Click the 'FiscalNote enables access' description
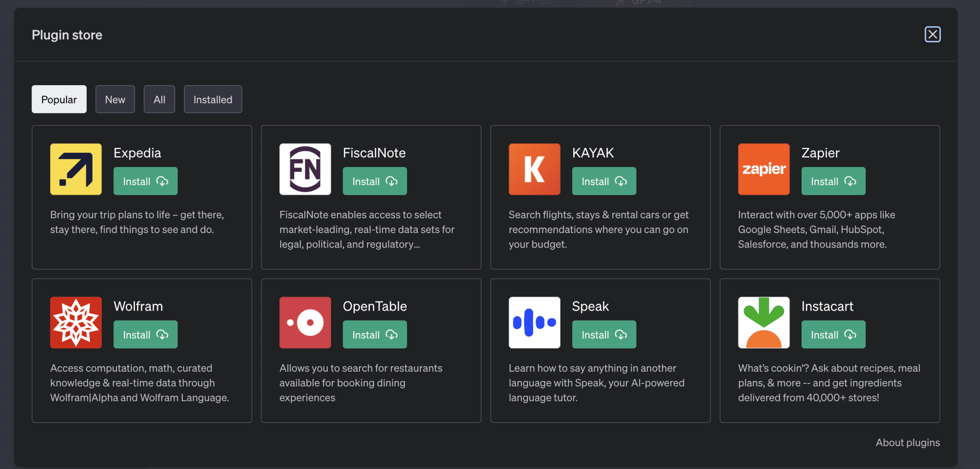Screen dimensions: 980x469 (367, 229)
